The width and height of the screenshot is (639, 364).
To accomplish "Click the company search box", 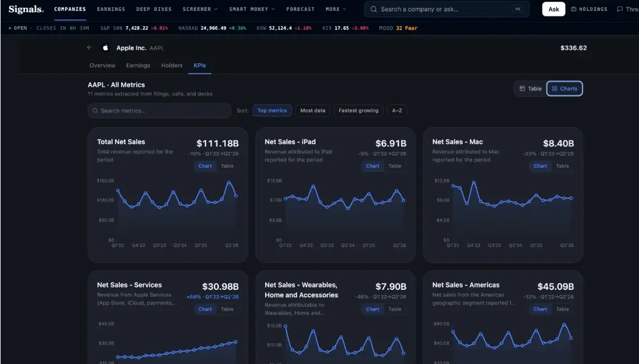I will pyautogui.click(x=447, y=9).
